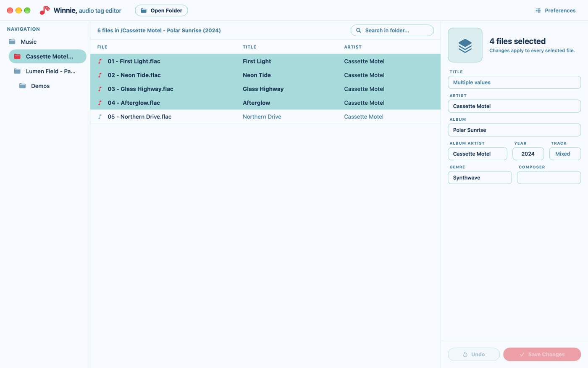Click the Winnie music note logo icon
The width and height of the screenshot is (588, 368).
(45, 10)
